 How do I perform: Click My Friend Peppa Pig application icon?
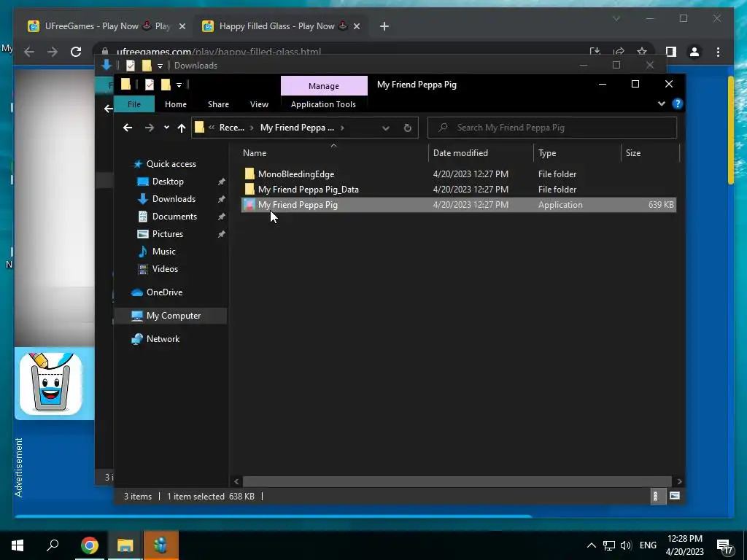pos(249,205)
